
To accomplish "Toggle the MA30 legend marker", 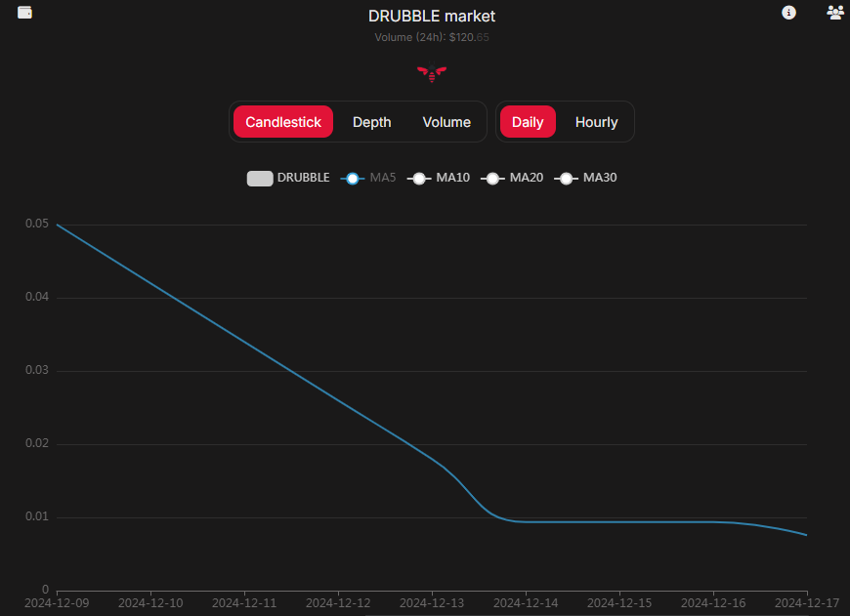I will [x=566, y=179].
